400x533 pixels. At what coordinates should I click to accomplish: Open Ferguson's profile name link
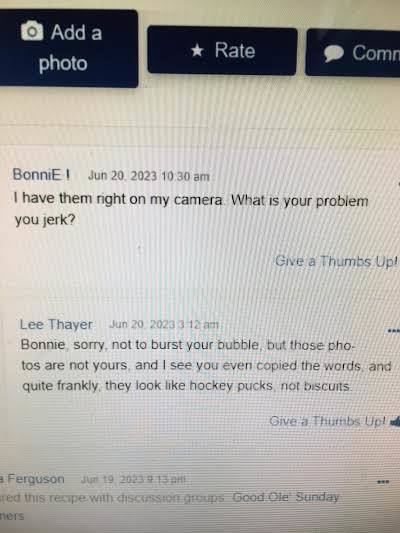coord(32,479)
